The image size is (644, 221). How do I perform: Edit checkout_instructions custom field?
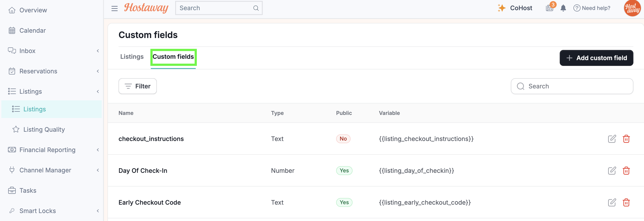tap(612, 139)
